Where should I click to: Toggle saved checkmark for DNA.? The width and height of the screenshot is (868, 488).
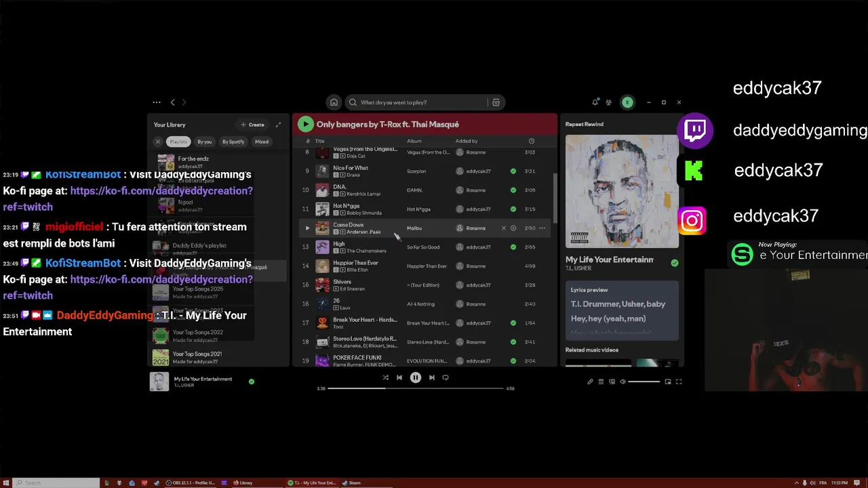(x=513, y=190)
